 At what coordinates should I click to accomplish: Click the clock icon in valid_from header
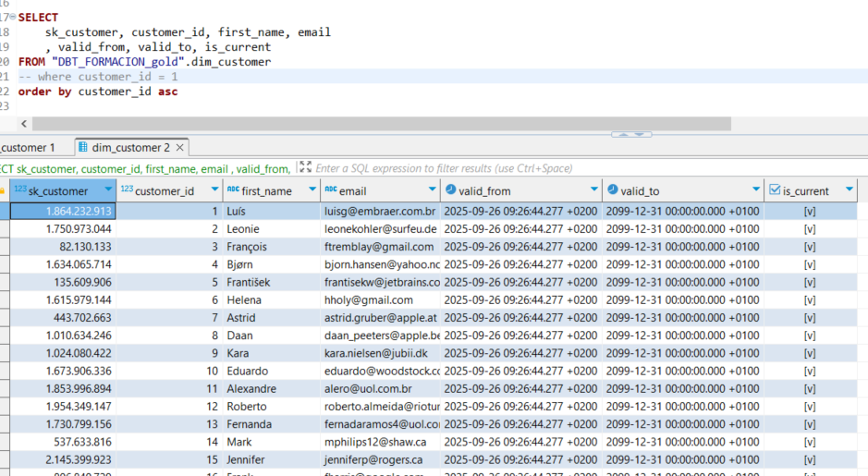450,190
